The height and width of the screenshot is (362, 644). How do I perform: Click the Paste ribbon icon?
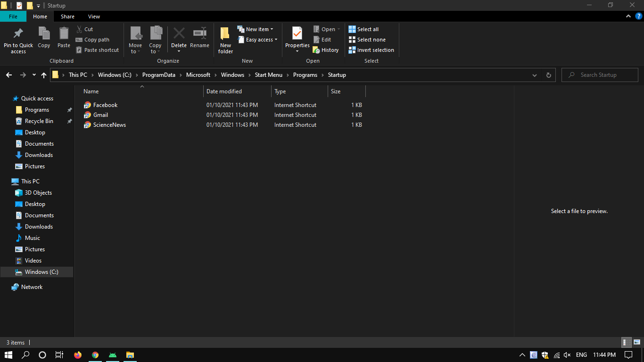coord(64,33)
